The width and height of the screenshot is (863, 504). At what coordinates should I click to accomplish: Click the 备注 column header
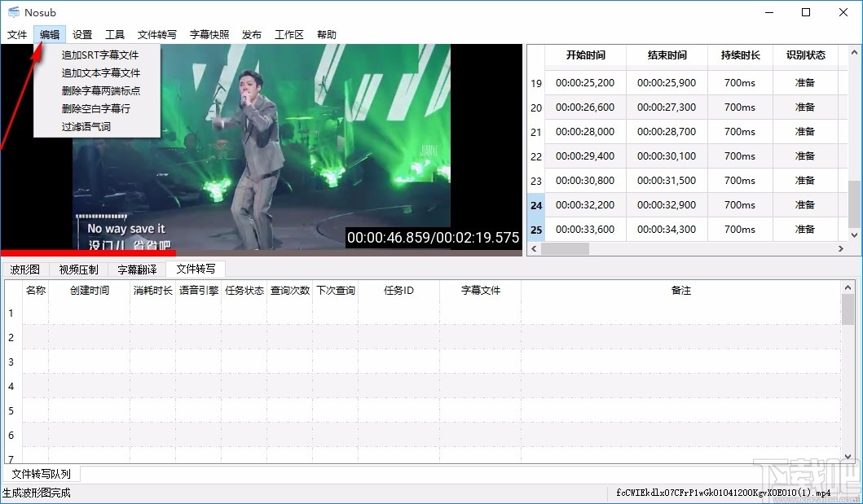(x=680, y=290)
